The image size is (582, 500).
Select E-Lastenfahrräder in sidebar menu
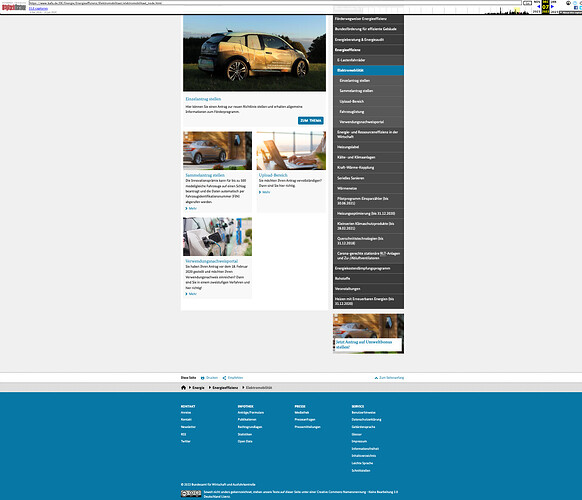point(368,60)
